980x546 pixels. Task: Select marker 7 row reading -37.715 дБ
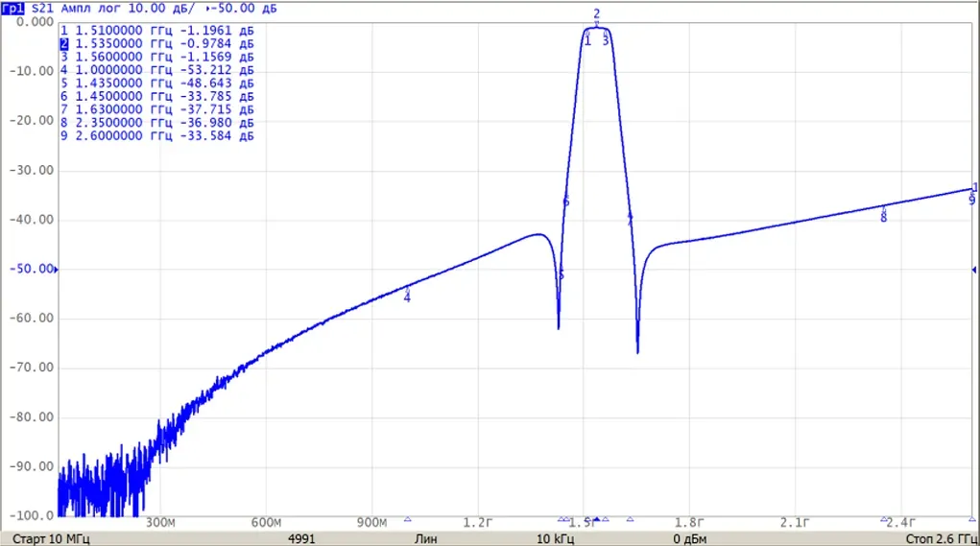156,109
